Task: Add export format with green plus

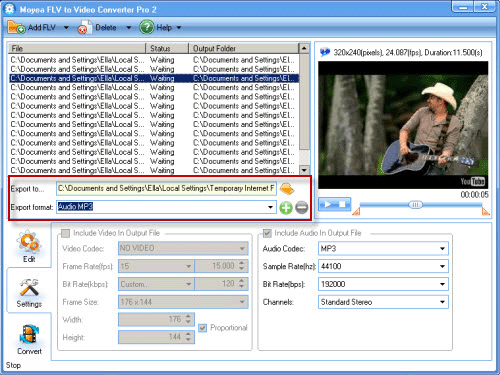Action: coord(286,208)
